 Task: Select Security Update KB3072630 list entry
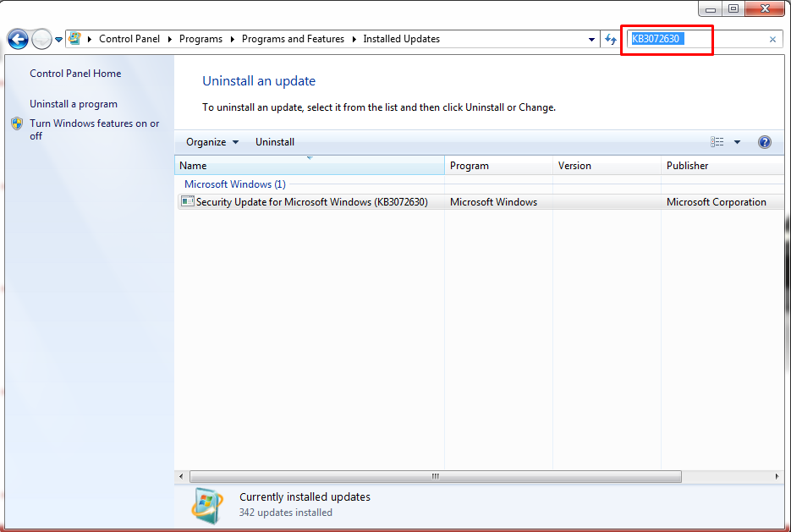tap(311, 202)
